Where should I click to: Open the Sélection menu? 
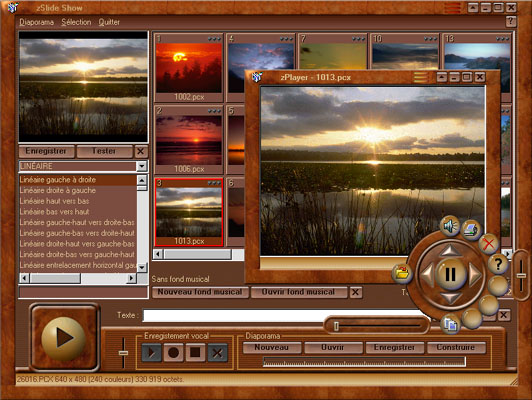tap(76, 22)
